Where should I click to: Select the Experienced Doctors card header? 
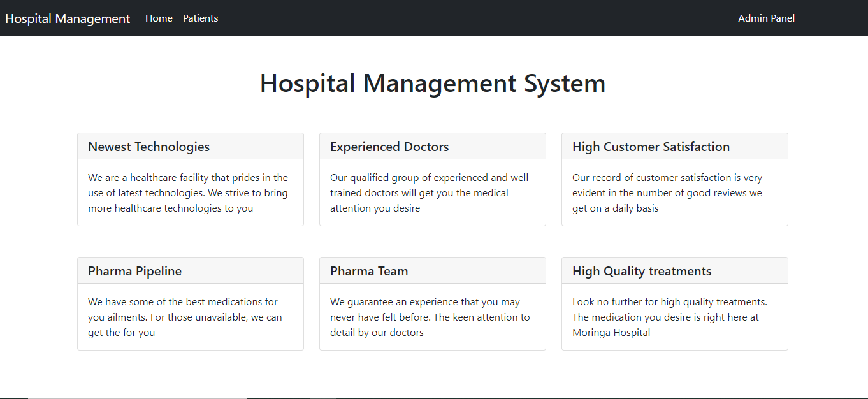click(x=389, y=146)
